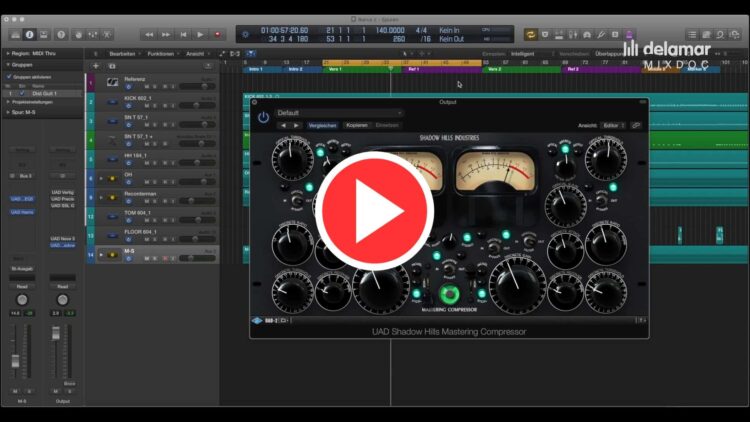This screenshot has width=750, height=422.
Task: Open the Loop Browser icon at top right
Action: point(720,35)
